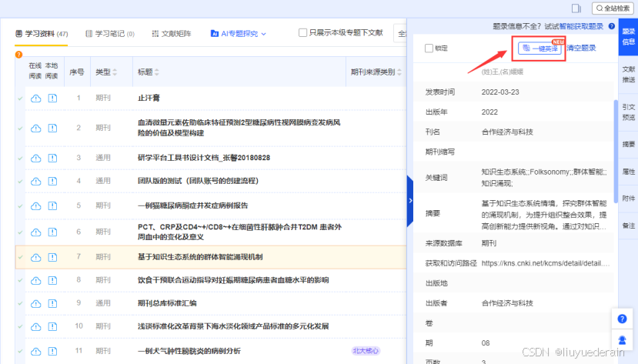Image resolution: width=638 pixels, height=364 pixels.
Task: Select 附件 side tab
Action: click(628, 199)
